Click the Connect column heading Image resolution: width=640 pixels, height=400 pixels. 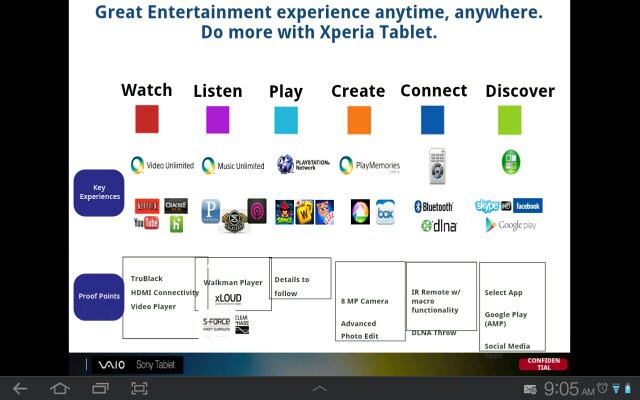point(433,91)
